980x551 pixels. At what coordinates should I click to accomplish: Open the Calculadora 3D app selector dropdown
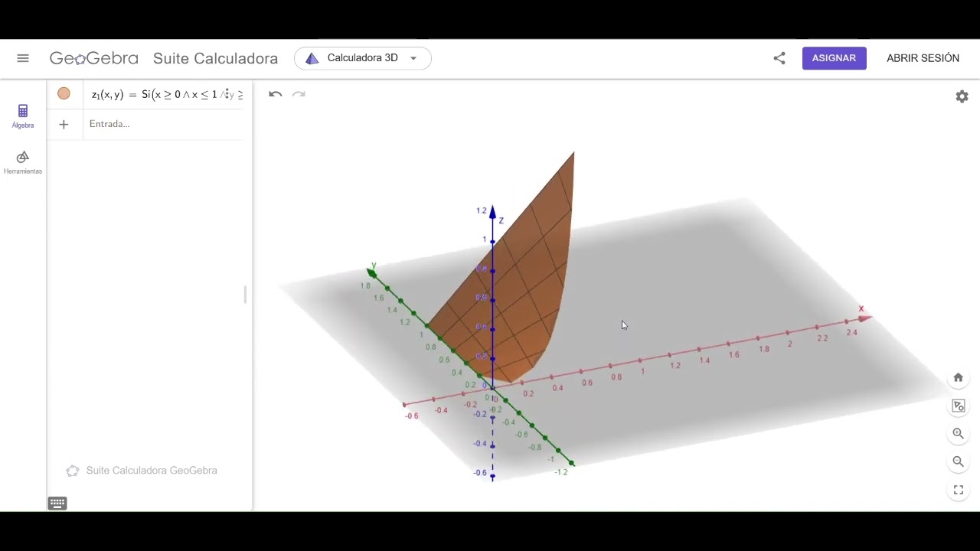click(x=363, y=58)
